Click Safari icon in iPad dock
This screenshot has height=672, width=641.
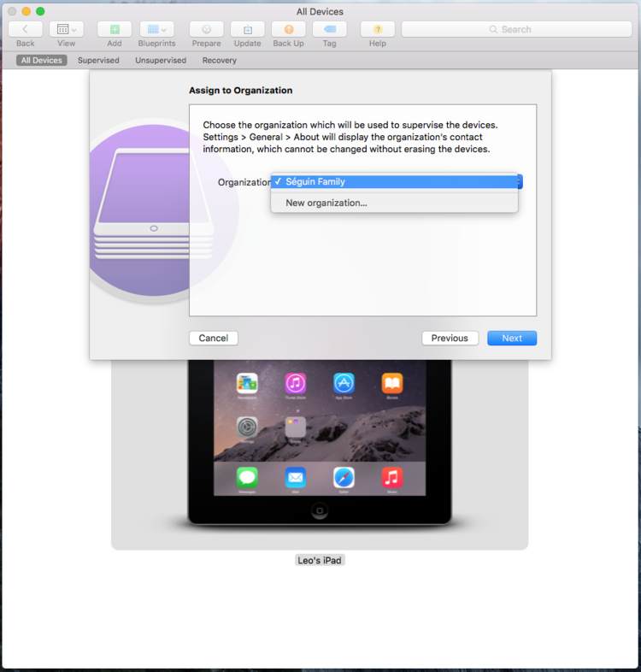pyautogui.click(x=344, y=477)
